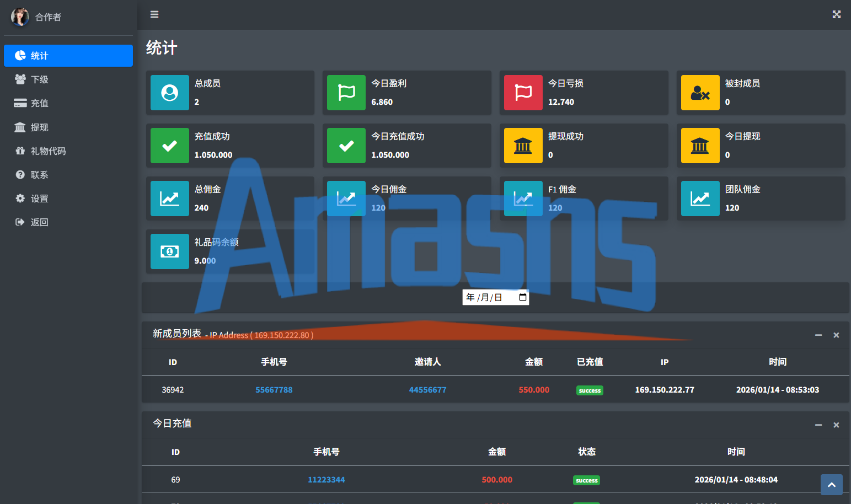Click the 提现成功 bank icon
Viewport: 851px width, 504px height.
click(x=523, y=146)
